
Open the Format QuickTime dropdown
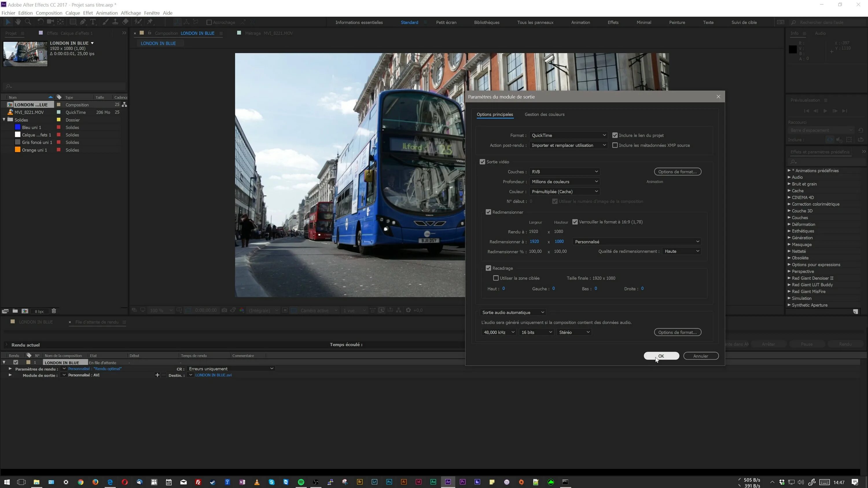pyautogui.click(x=568, y=135)
